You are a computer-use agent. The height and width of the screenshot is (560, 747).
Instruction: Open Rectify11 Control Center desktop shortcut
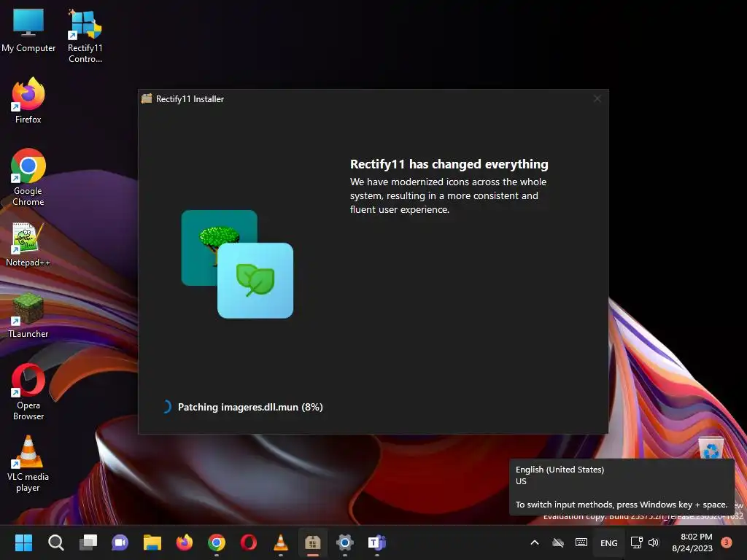[85, 36]
